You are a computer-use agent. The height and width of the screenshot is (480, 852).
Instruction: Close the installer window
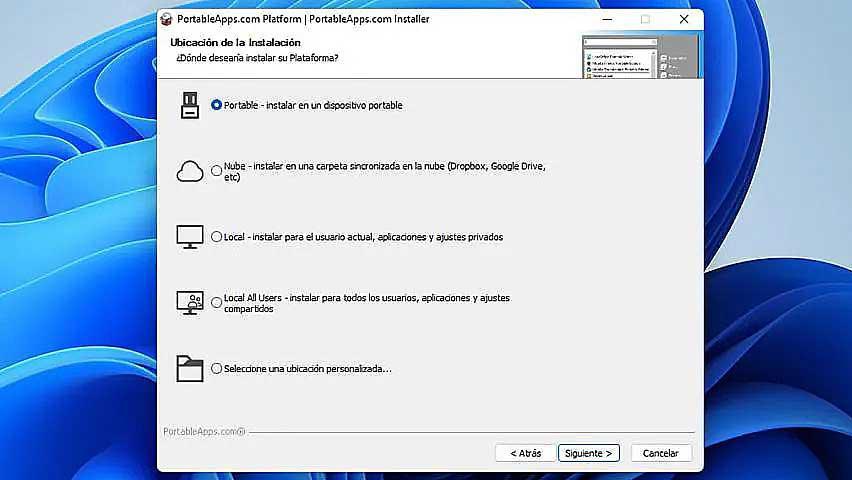684,19
